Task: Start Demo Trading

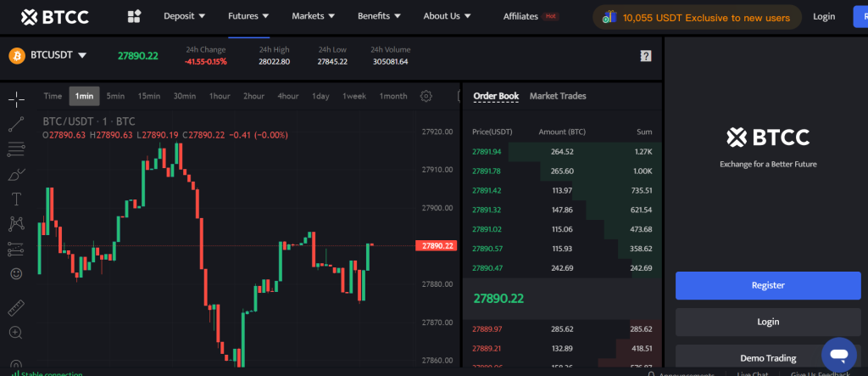Action: [x=768, y=358]
